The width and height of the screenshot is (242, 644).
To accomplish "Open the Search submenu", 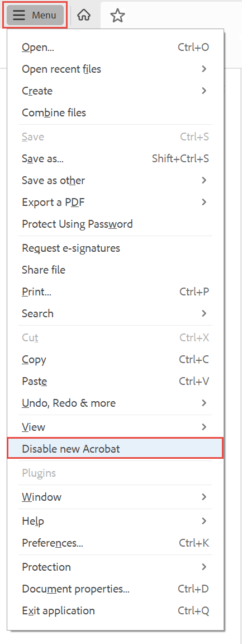I will pos(116,313).
